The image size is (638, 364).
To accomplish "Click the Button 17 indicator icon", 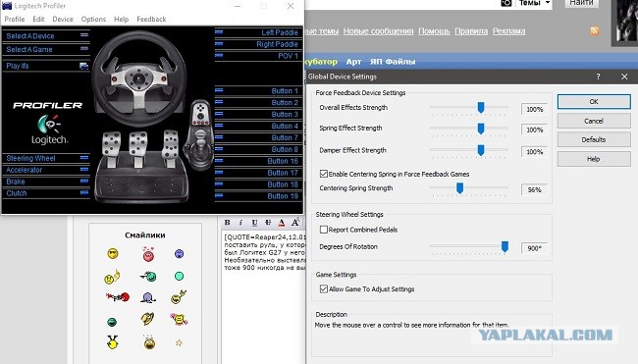I will (x=219, y=172).
